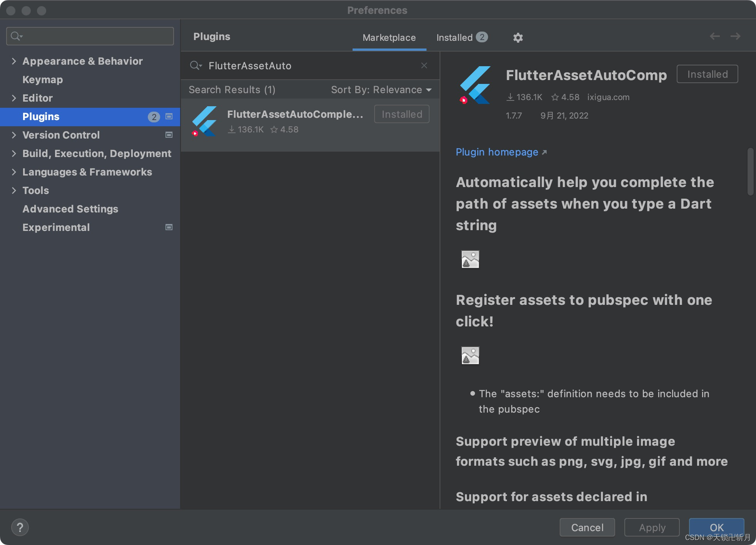Click the forward navigation arrow
Screen dimensions: 756x545
tap(735, 36)
